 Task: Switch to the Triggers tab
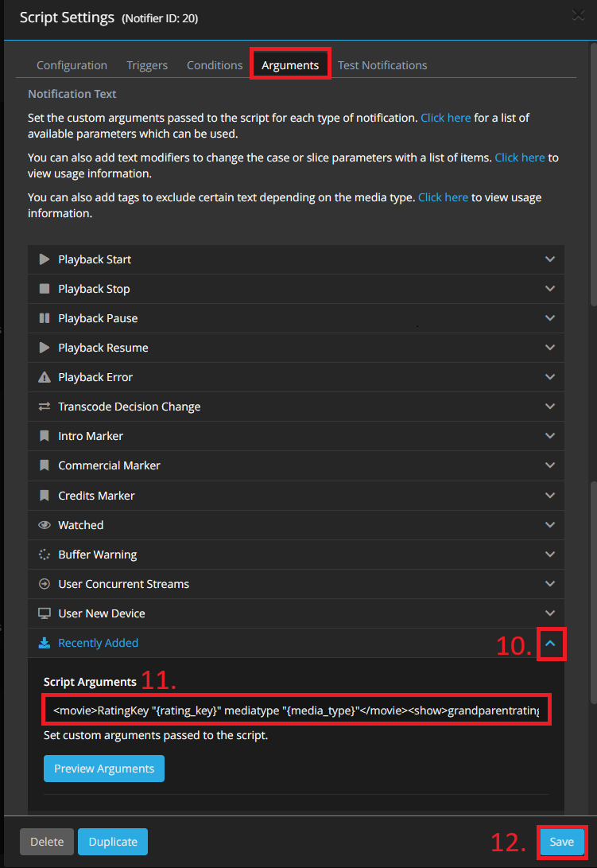(x=147, y=65)
